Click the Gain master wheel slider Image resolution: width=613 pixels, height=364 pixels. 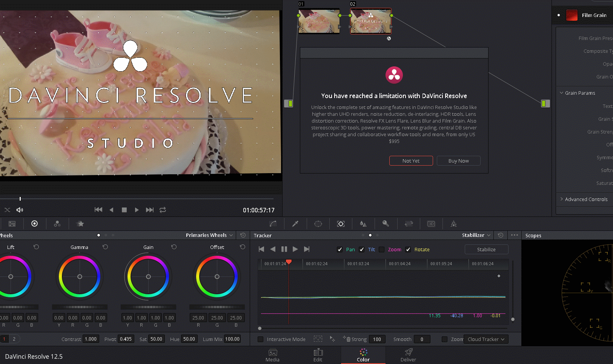click(148, 307)
